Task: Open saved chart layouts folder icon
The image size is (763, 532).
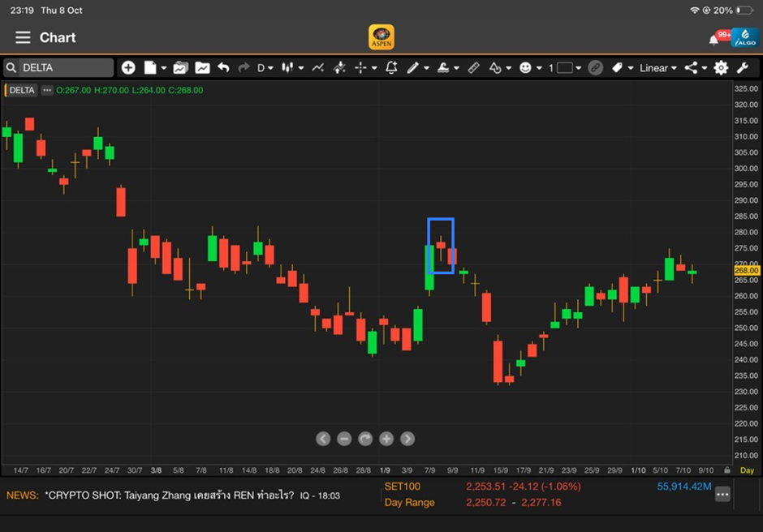Action: (180, 67)
